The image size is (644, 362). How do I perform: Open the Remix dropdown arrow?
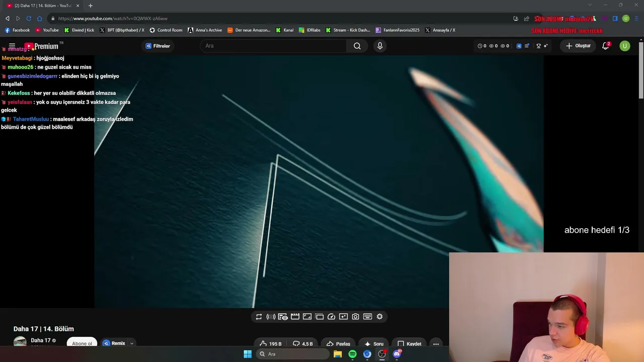pos(132,343)
